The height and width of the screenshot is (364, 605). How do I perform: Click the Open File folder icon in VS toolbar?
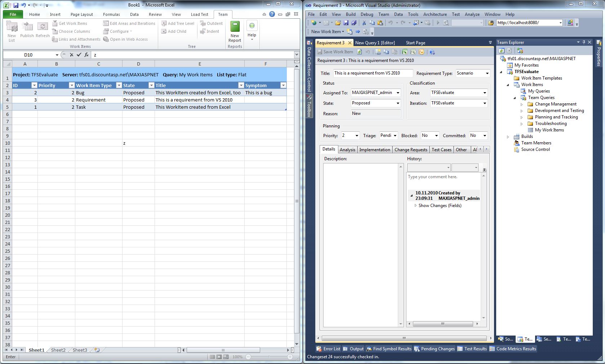[x=338, y=23]
